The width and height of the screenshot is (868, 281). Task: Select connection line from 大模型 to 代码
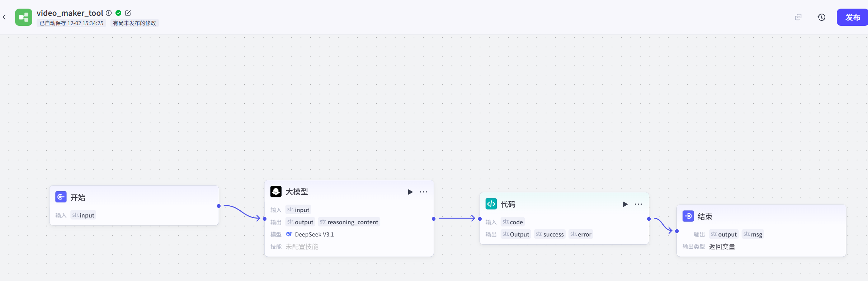tap(457, 218)
